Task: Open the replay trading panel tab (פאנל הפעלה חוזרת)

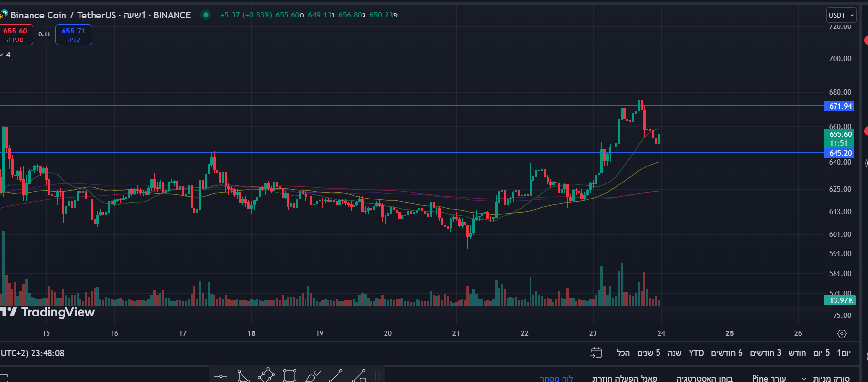Action: point(625,378)
